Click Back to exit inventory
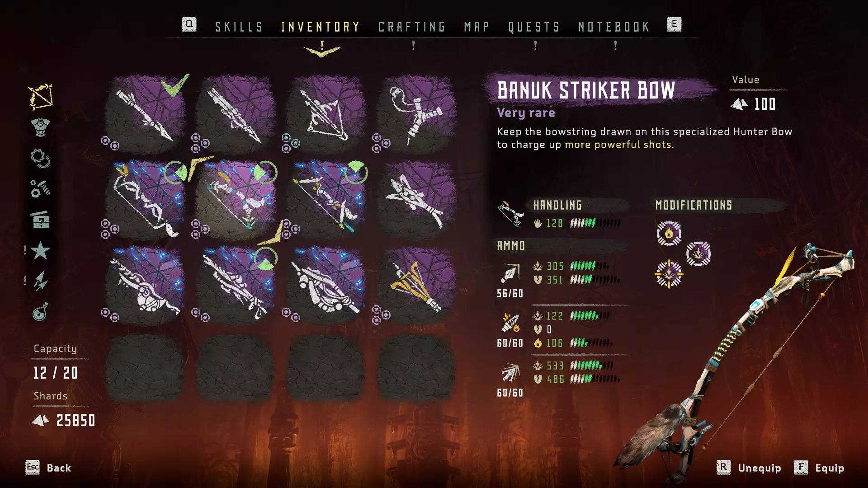 [x=48, y=468]
